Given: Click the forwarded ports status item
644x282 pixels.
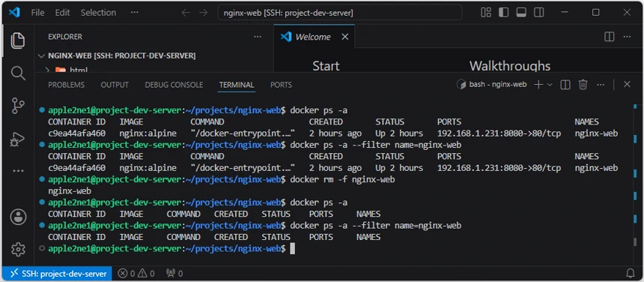Looking at the screenshot, I should (174, 273).
